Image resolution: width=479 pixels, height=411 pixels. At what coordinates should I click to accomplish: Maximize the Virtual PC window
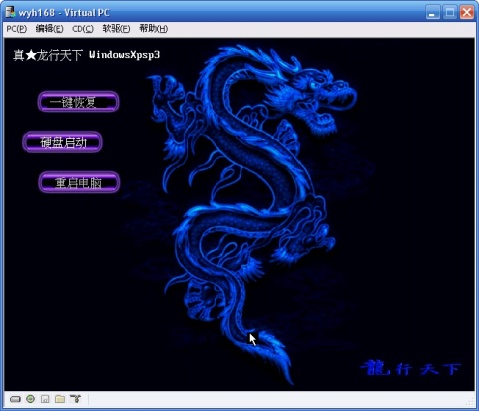pyautogui.click(x=450, y=13)
